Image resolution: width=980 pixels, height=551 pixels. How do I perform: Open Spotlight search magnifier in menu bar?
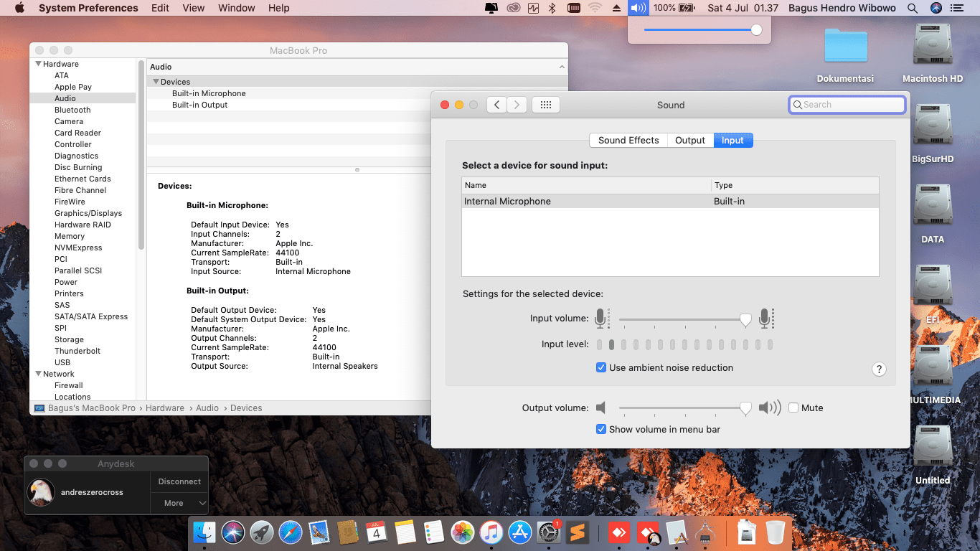coord(913,8)
